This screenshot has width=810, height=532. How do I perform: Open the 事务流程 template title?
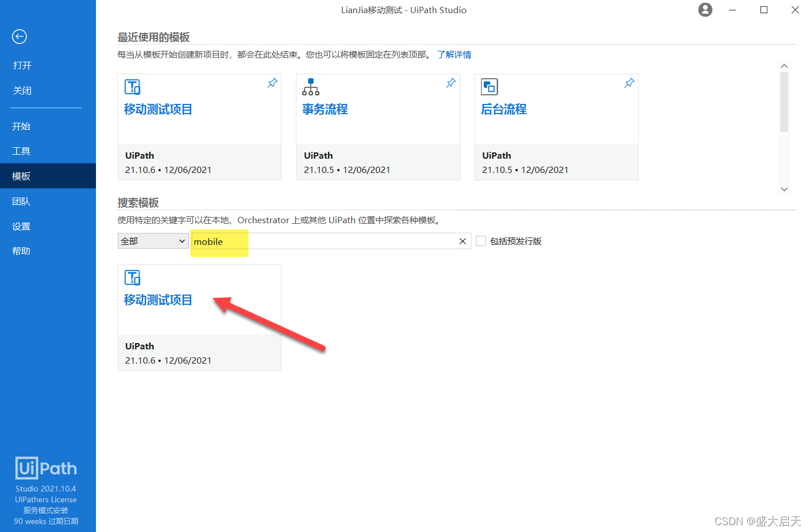325,109
